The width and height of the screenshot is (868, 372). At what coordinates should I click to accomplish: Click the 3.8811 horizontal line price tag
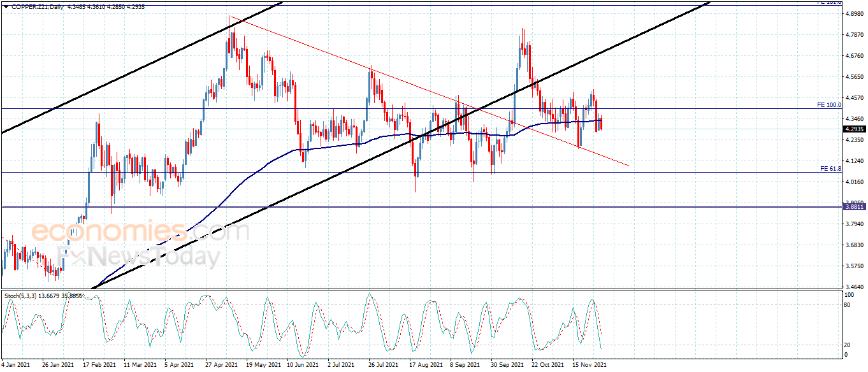853,207
